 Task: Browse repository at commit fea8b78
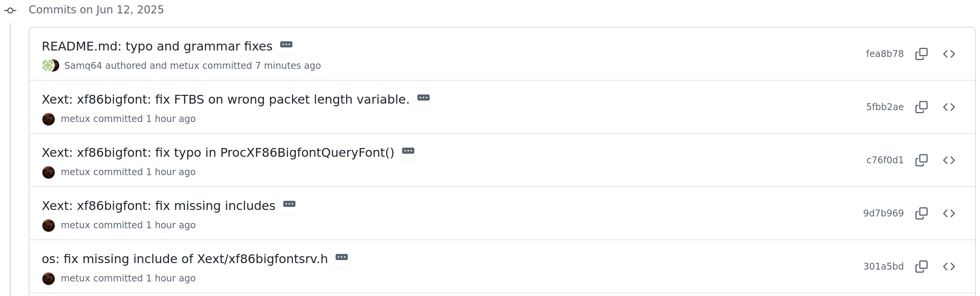click(x=949, y=54)
